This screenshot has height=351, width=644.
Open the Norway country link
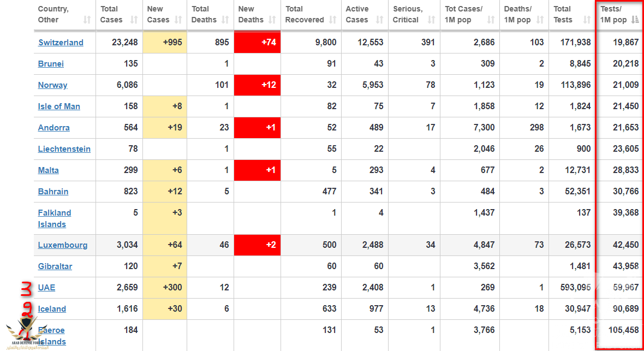(x=52, y=85)
